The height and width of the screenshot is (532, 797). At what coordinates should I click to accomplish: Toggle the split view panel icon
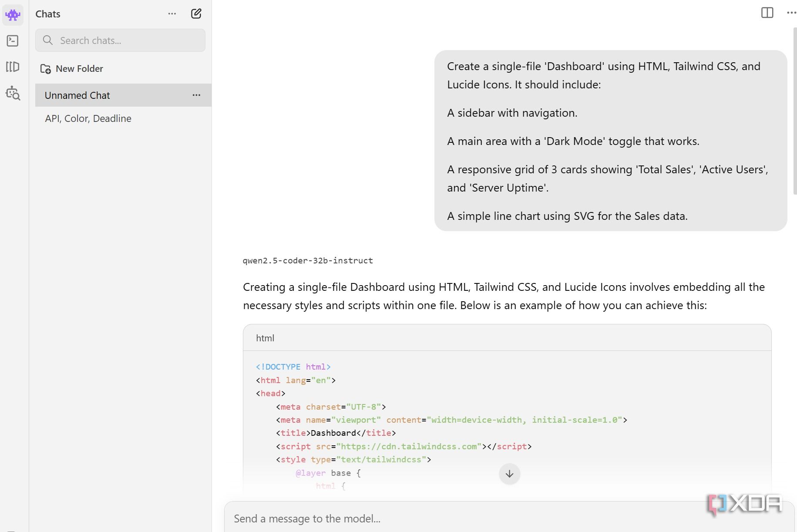[767, 13]
